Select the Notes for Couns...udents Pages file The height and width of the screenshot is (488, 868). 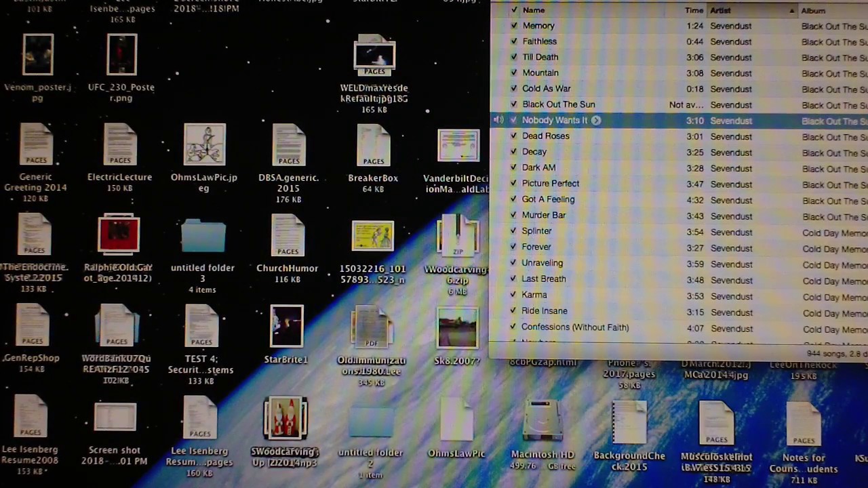pos(804,424)
